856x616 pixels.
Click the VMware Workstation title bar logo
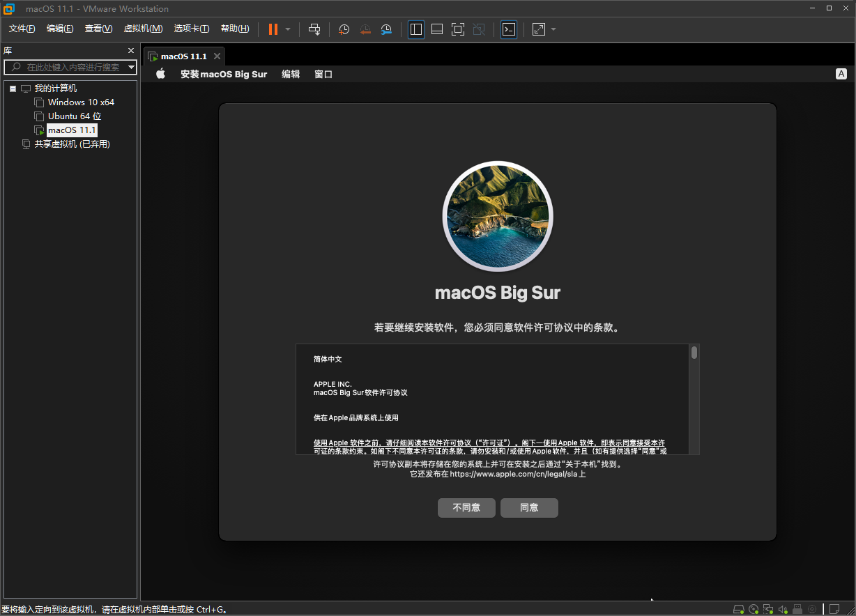pos(9,8)
